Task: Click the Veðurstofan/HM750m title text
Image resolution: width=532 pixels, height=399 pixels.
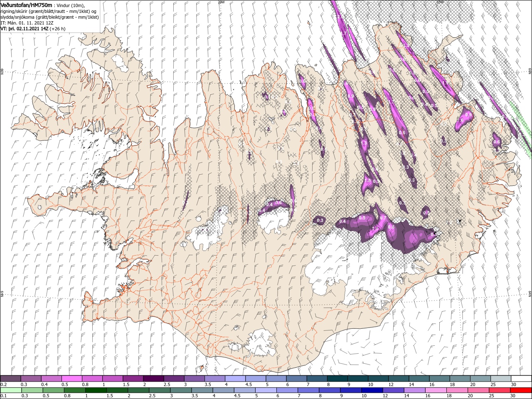Action: point(26,5)
